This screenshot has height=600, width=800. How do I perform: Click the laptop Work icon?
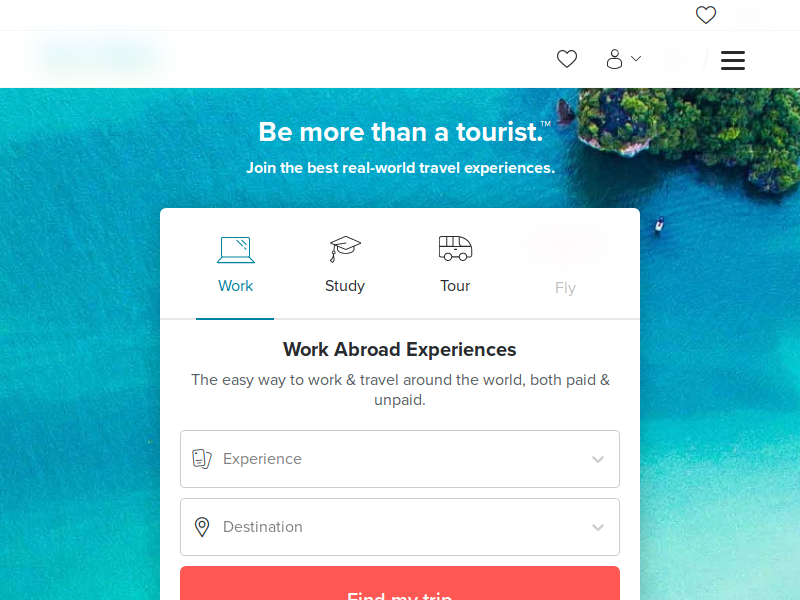(236, 250)
